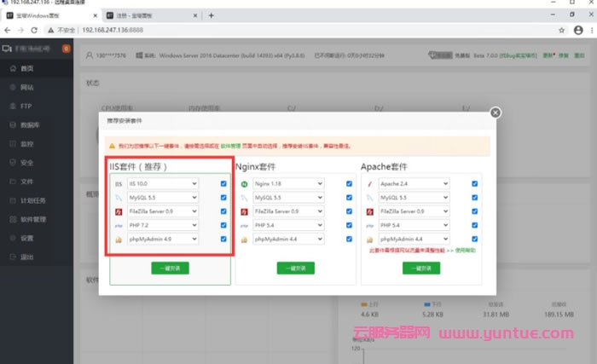597x364 pixels.
Task: Click green one-click install button under Apache suite
Action: [421, 267]
